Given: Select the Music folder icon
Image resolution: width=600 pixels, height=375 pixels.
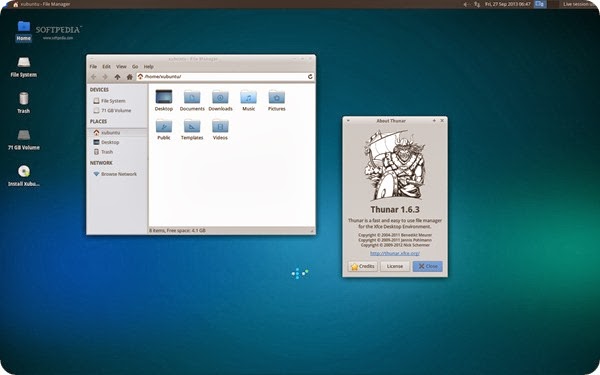Looking at the screenshot, I should coord(248,100).
